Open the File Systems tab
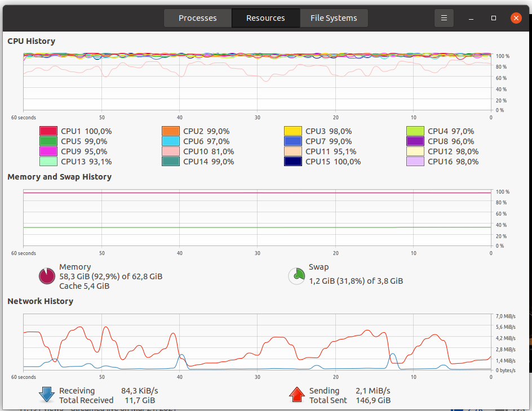Viewport: 532px width, 411px height. (334, 18)
